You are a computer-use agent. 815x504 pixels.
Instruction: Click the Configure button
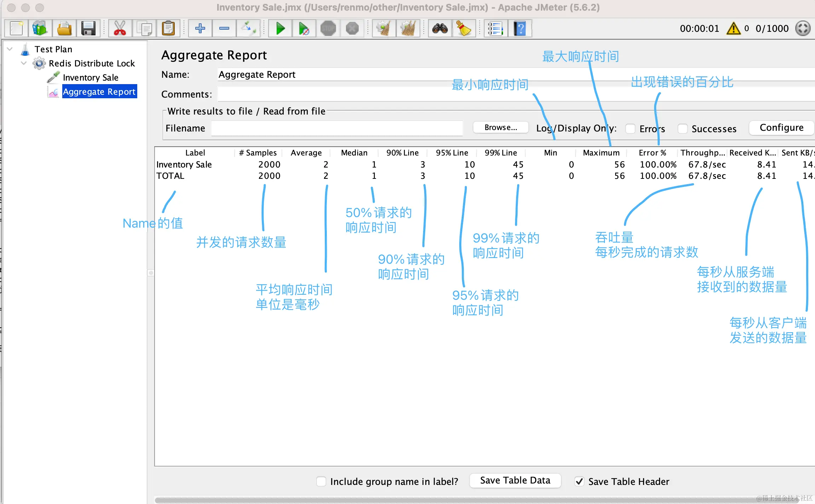click(781, 128)
